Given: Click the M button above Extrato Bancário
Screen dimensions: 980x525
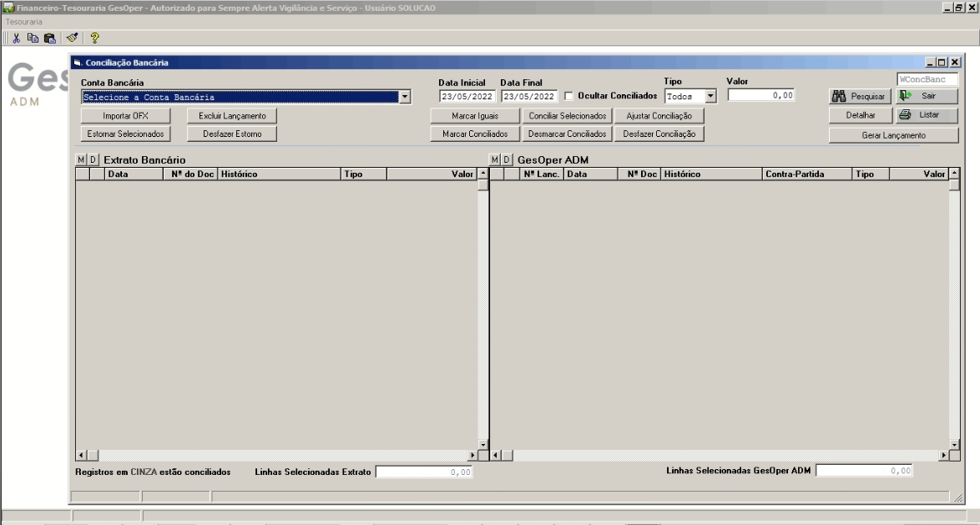Looking at the screenshot, I should click(81, 159).
